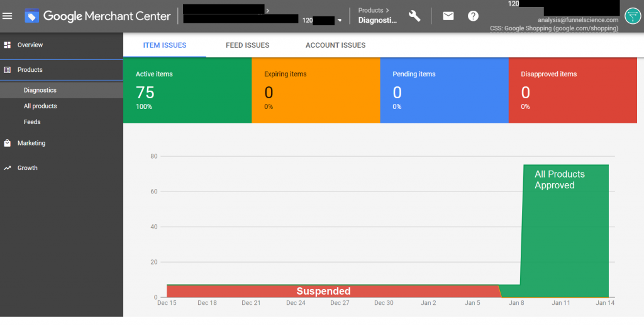Viewport: 644px width, 325px height.
Task: Select All products under Products
Action: tap(62, 106)
